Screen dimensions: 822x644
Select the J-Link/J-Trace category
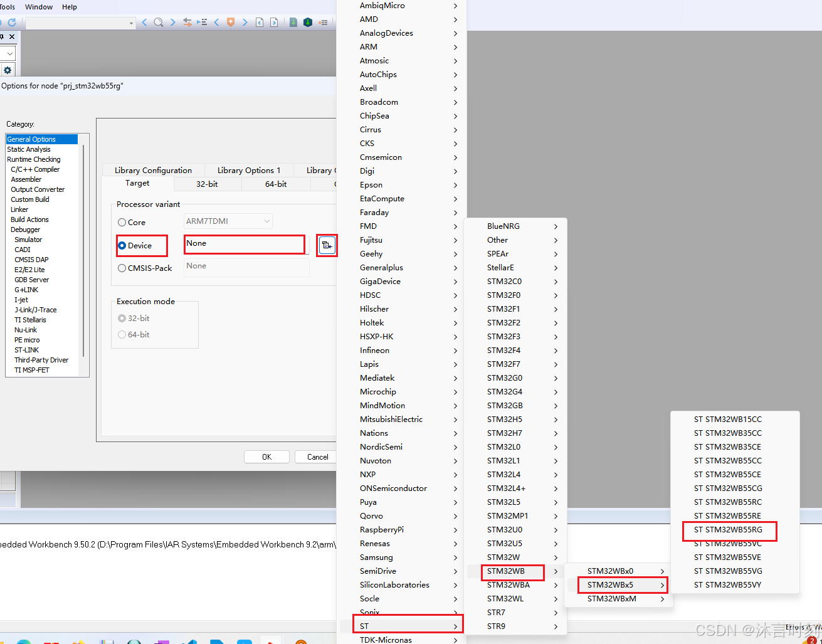(36, 310)
